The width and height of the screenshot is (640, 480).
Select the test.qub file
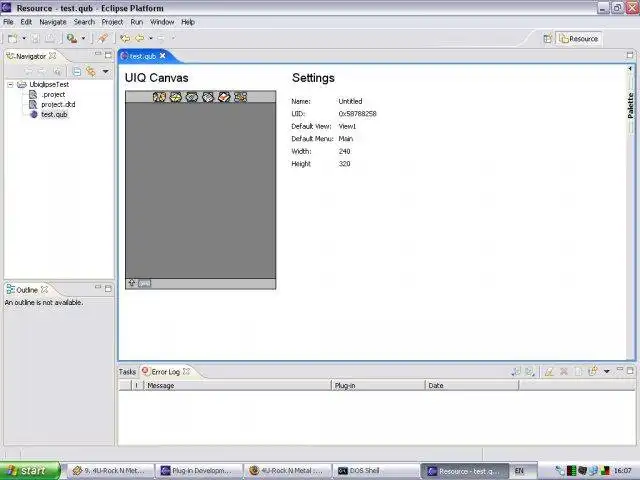tap(49, 115)
